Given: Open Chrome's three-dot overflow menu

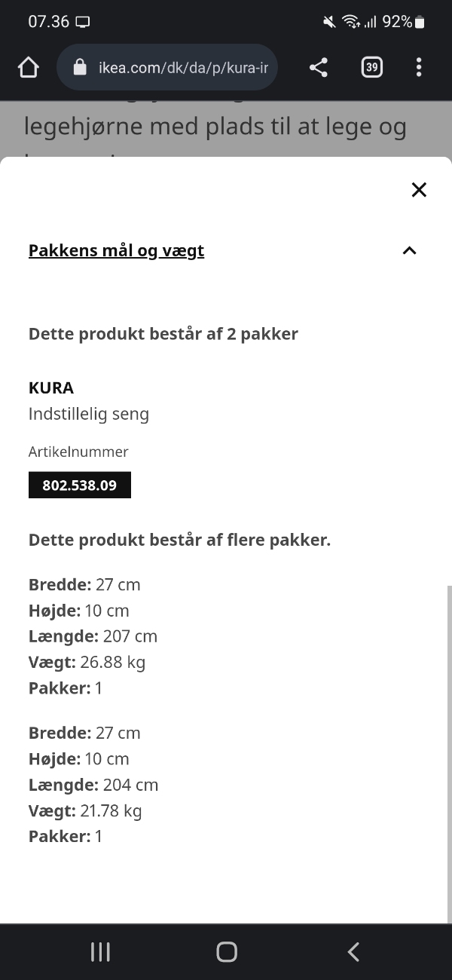Looking at the screenshot, I should (x=419, y=67).
